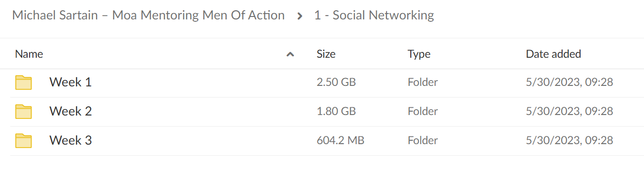Click the 604.2 MB size of Week 3
The image size is (644, 182).
[x=340, y=141]
